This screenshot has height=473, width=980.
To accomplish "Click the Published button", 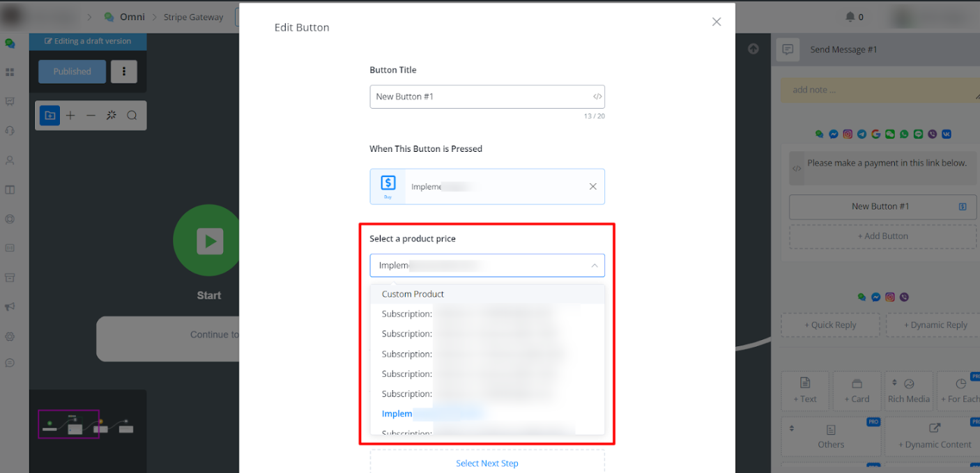I will (72, 71).
